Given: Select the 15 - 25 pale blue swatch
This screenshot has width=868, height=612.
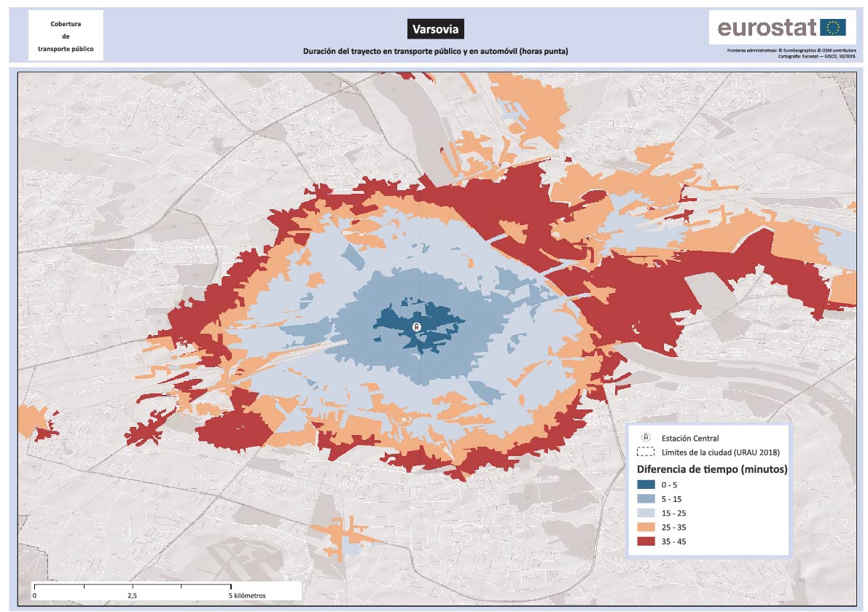Looking at the screenshot, I should (646, 513).
